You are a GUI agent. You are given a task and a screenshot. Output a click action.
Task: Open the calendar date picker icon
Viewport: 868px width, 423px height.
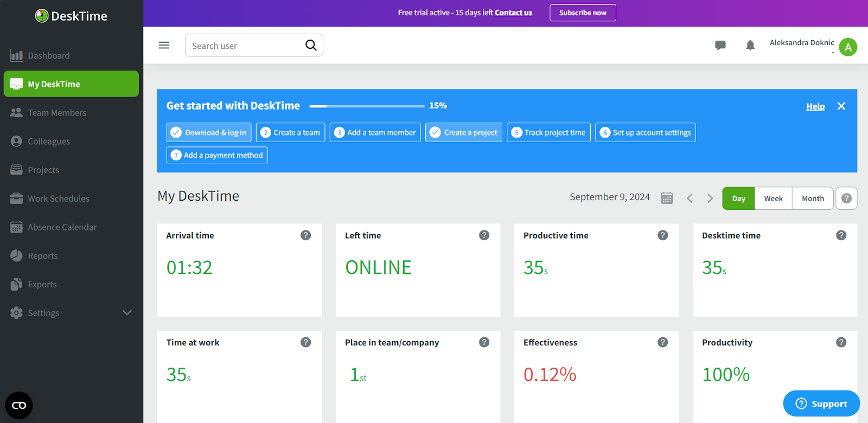click(667, 198)
